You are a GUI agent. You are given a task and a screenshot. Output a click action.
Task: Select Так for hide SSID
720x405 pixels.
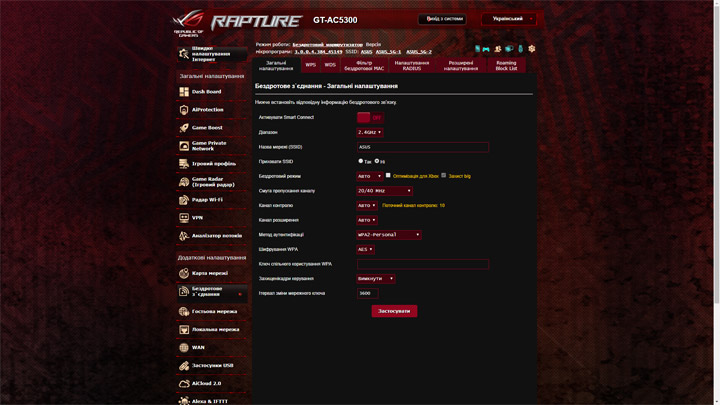pos(360,161)
